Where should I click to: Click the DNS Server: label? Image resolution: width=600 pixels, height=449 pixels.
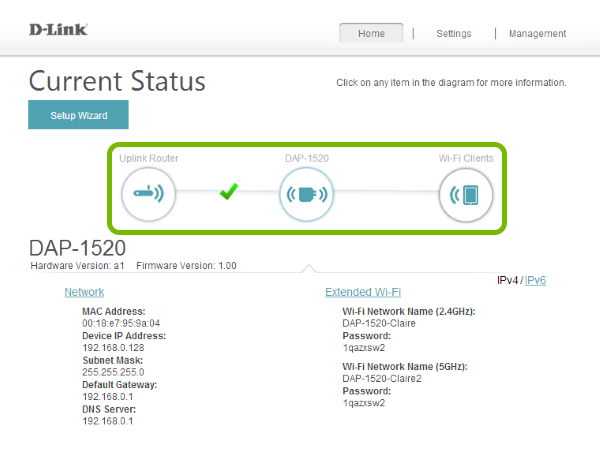109,409
